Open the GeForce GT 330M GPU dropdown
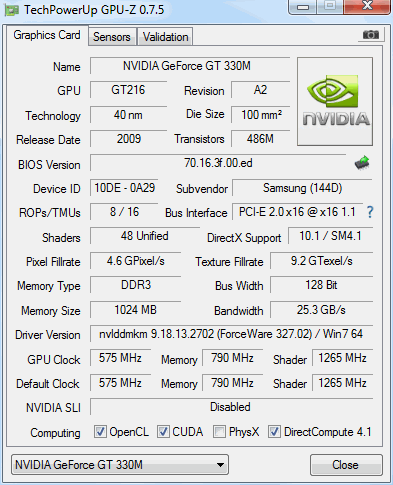The image size is (393, 485). click(x=120, y=464)
